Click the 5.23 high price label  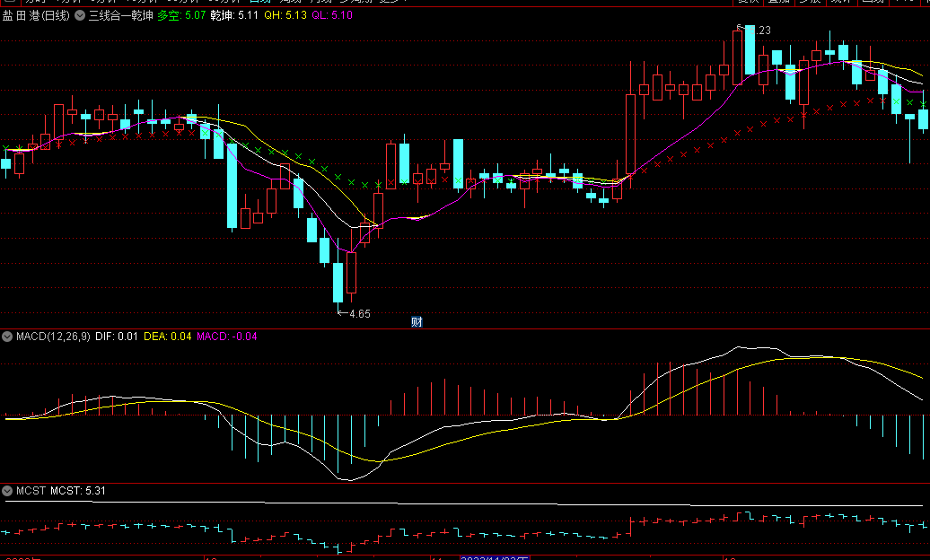click(759, 31)
